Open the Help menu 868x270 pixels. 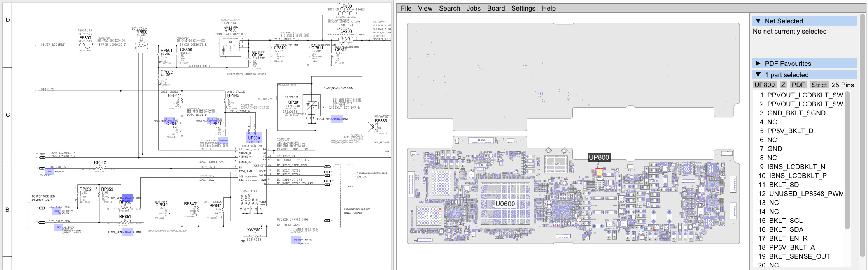(549, 8)
